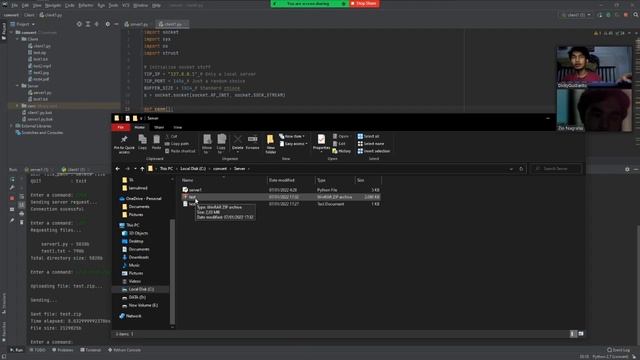Collapse the Server folder in Project tree
The image size is (640, 360).
tap(18, 86)
